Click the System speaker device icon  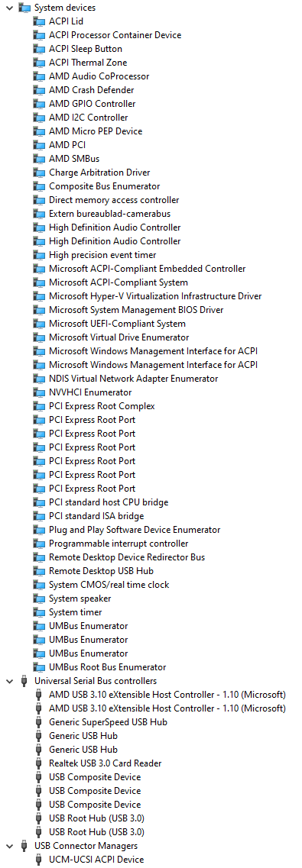pos(39,599)
